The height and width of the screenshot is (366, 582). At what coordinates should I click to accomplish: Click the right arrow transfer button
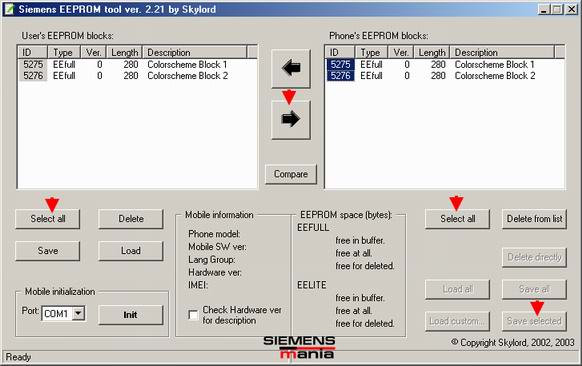point(291,120)
